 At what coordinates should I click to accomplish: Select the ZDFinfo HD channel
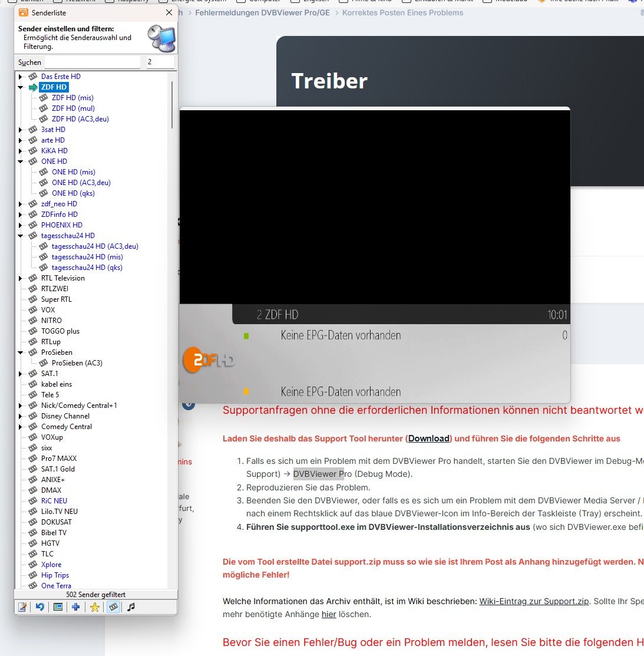click(x=60, y=214)
